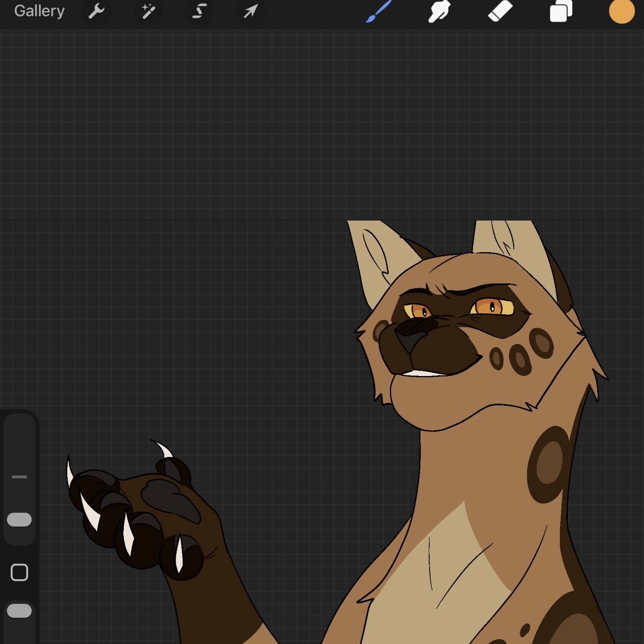644x644 pixels.
Task: Tap the cat's orange eye on the canvas
Action: pos(492,307)
